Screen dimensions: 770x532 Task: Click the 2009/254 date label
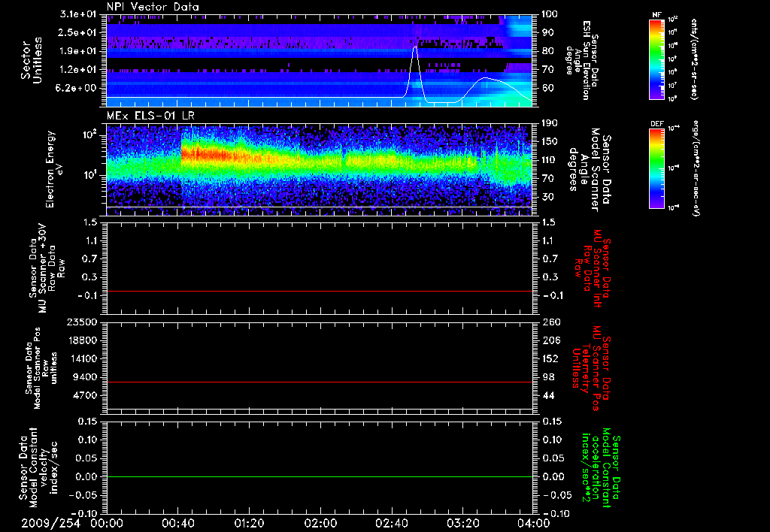click(51, 522)
